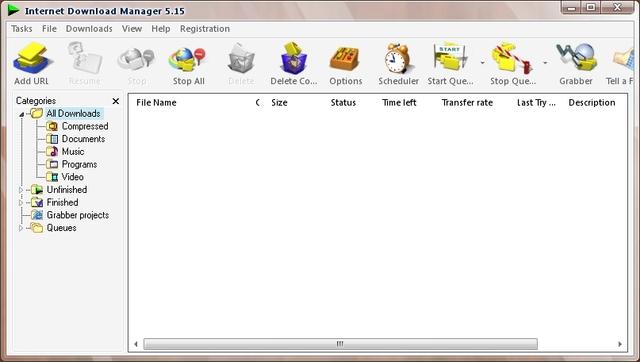Click the Video category folder icon
This screenshot has height=362, width=640.
[x=52, y=177]
